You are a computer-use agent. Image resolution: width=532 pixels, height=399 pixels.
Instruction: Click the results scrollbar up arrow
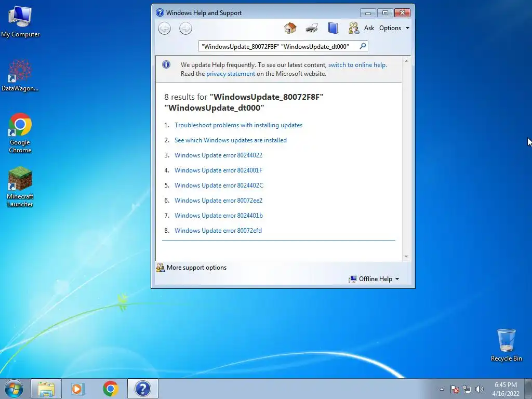pyautogui.click(x=406, y=61)
